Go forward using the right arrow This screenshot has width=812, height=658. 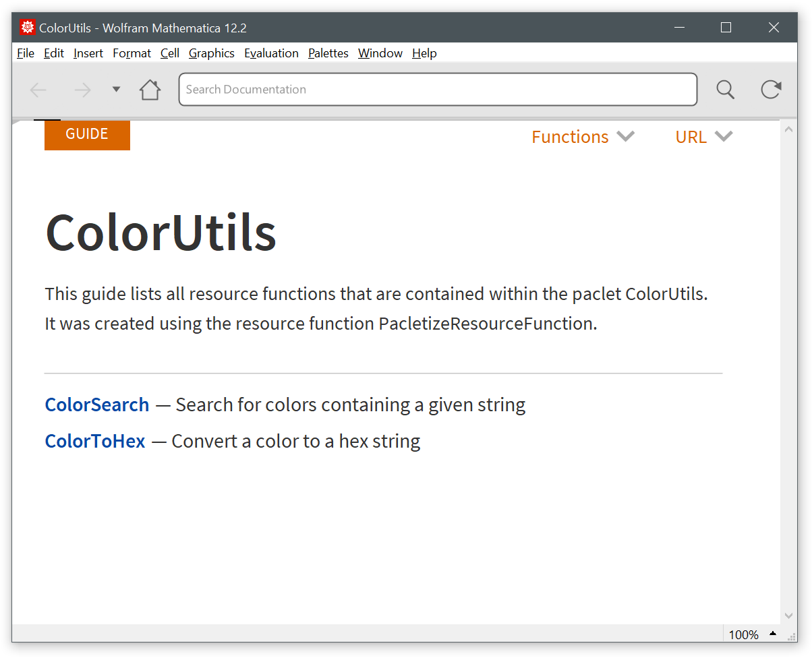click(82, 90)
